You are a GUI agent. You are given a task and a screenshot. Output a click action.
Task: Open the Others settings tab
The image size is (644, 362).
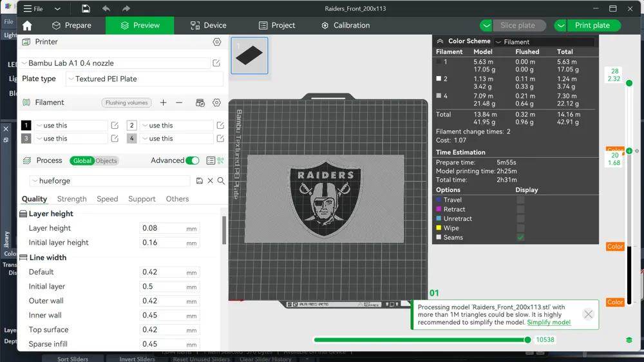[x=178, y=199]
